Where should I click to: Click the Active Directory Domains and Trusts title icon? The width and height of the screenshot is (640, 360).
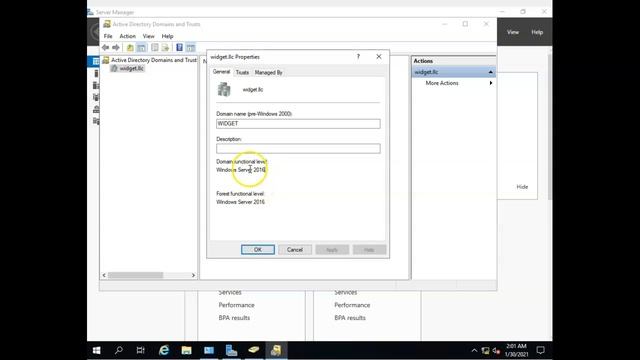tap(107, 24)
